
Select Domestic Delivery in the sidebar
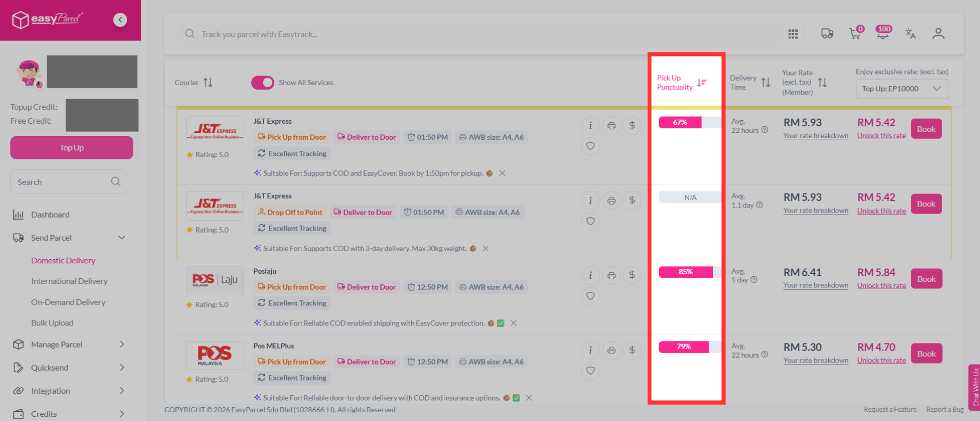63,260
